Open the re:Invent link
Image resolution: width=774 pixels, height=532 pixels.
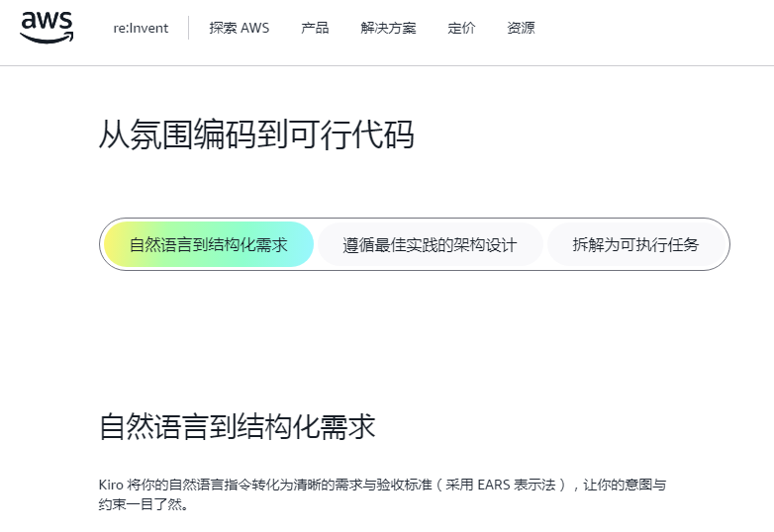[141, 28]
